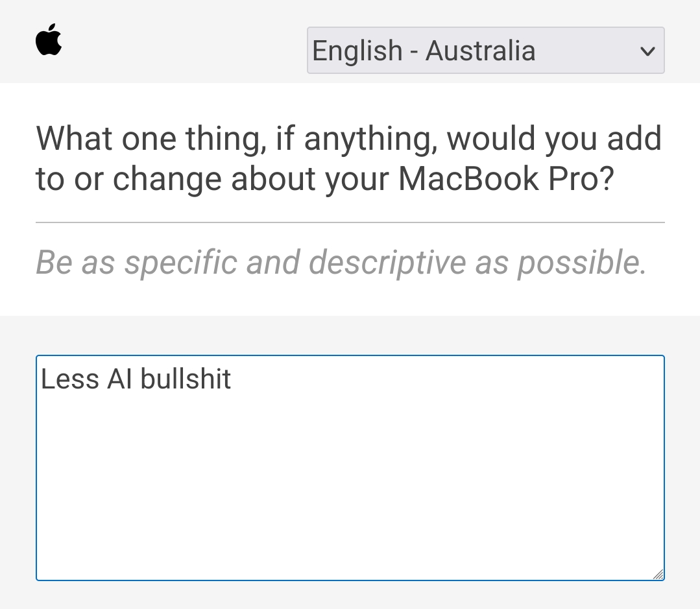
Task: Click the chevron arrow on language selector
Action: click(647, 51)
